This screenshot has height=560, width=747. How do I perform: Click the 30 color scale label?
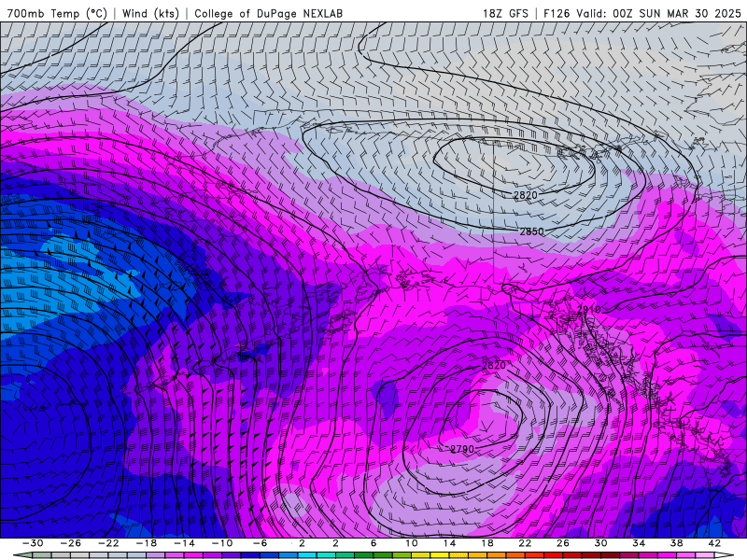[x=600, y=543]
